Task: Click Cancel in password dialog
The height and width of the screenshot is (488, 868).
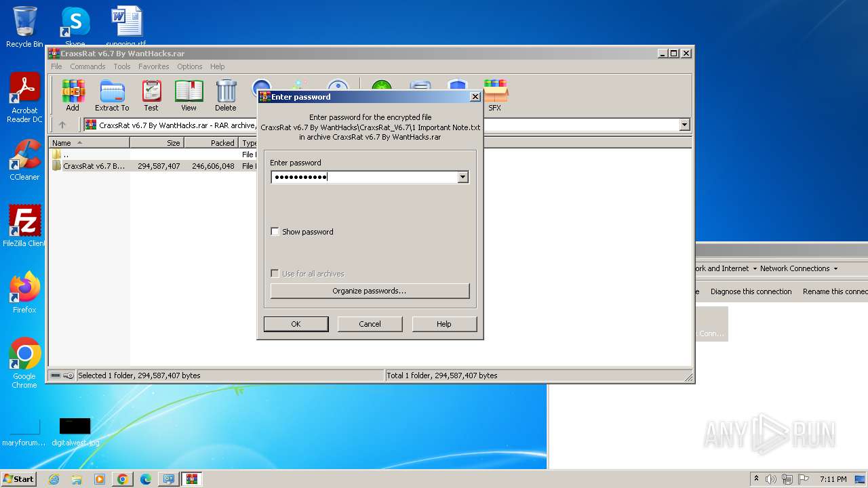Action: click(370, 324)
